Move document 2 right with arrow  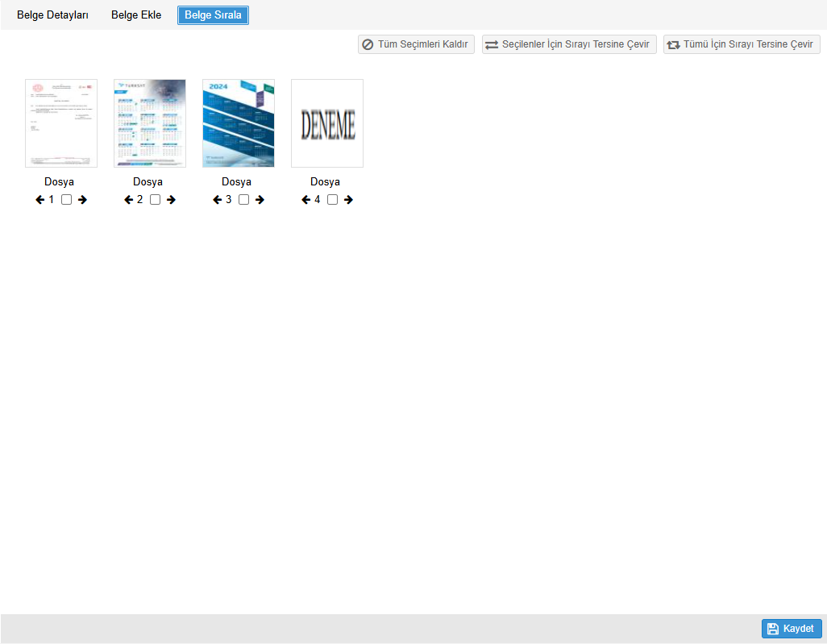(x=171, y=200)
